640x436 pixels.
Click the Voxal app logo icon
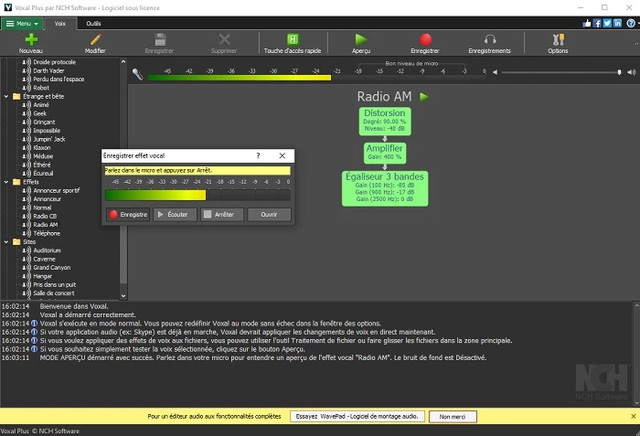point(7,7)
